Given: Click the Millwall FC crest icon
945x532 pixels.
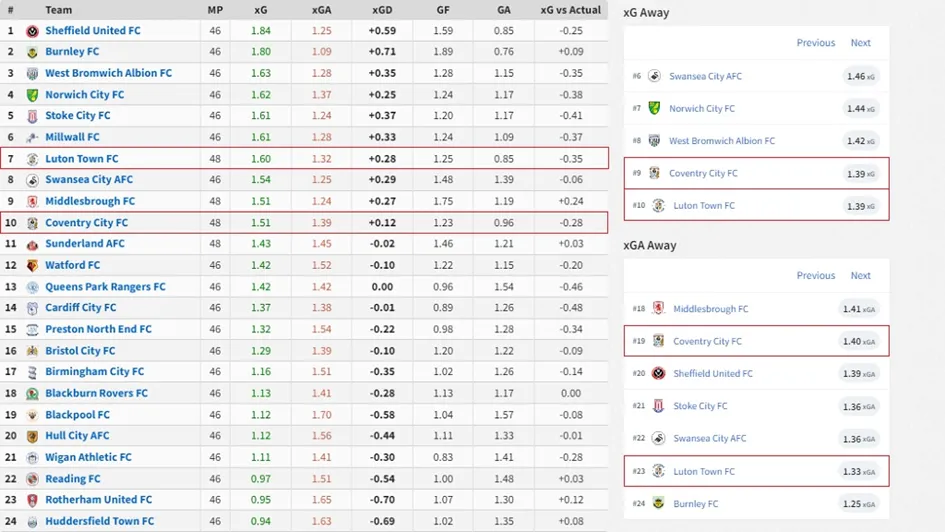Looking at the screenshot, I should (32, 137).
